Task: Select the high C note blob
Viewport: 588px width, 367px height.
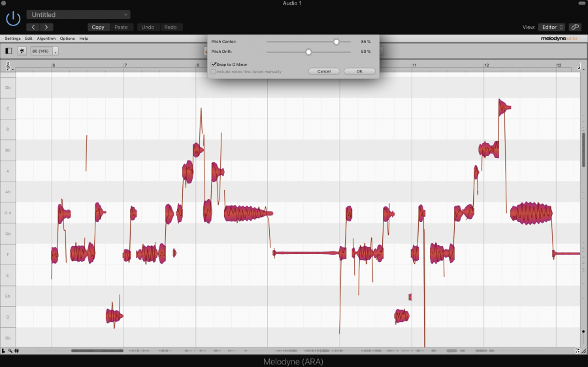Action: pyautogui.click(x=504, y=108)
